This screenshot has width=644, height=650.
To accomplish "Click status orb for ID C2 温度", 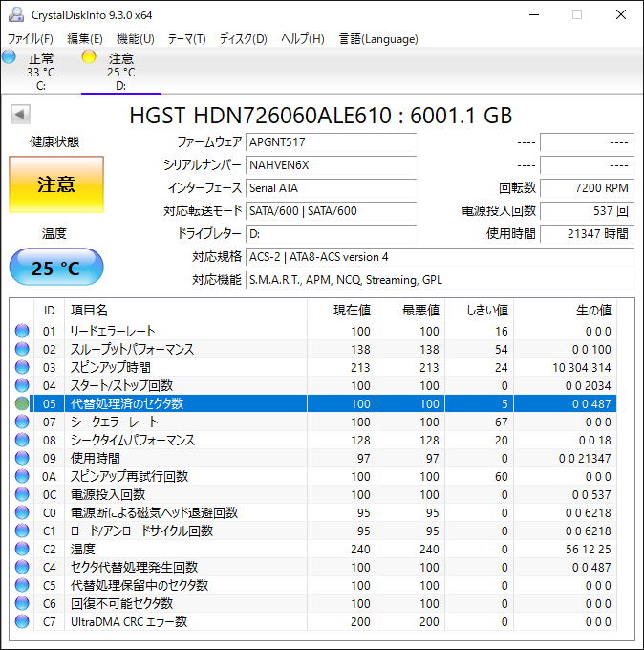I will tap(22, 550).
